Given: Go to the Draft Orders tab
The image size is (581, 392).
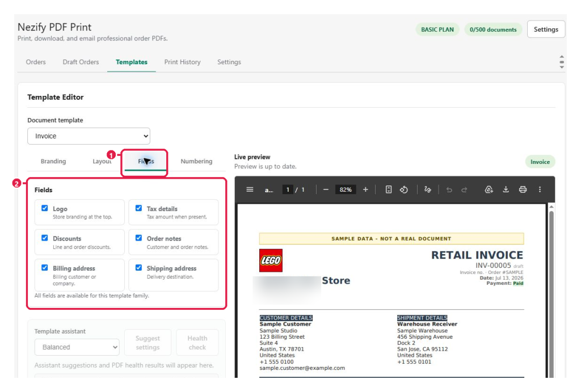Looking at the screenshot, I should pyautogui.click(x=81, y=62).
